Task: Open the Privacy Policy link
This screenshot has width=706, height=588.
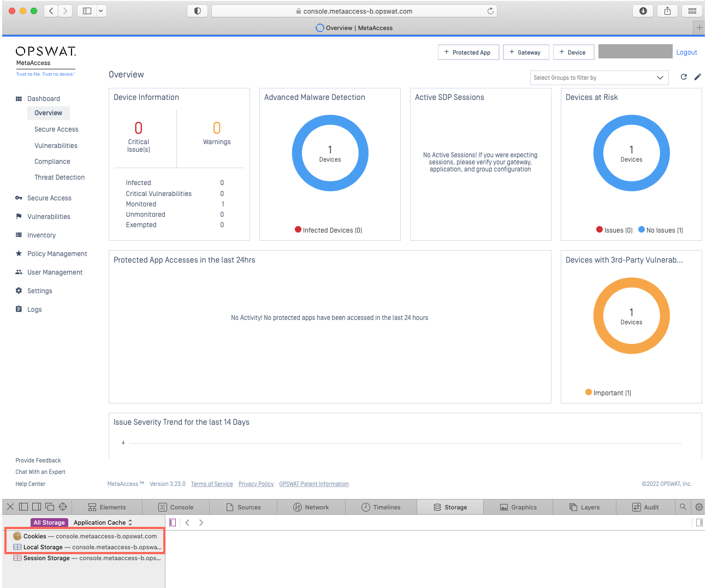Action: pyautogui.click(x=256, y=484)
